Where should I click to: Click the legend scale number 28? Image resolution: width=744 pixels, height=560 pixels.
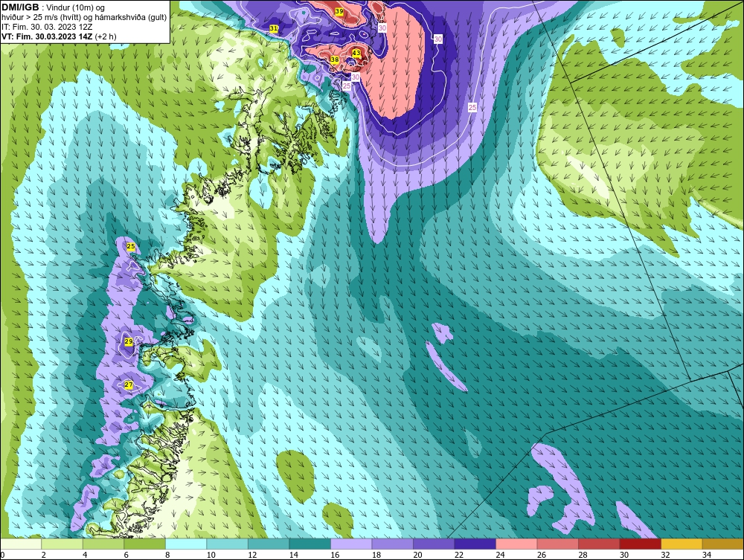(x=583, y=555)
